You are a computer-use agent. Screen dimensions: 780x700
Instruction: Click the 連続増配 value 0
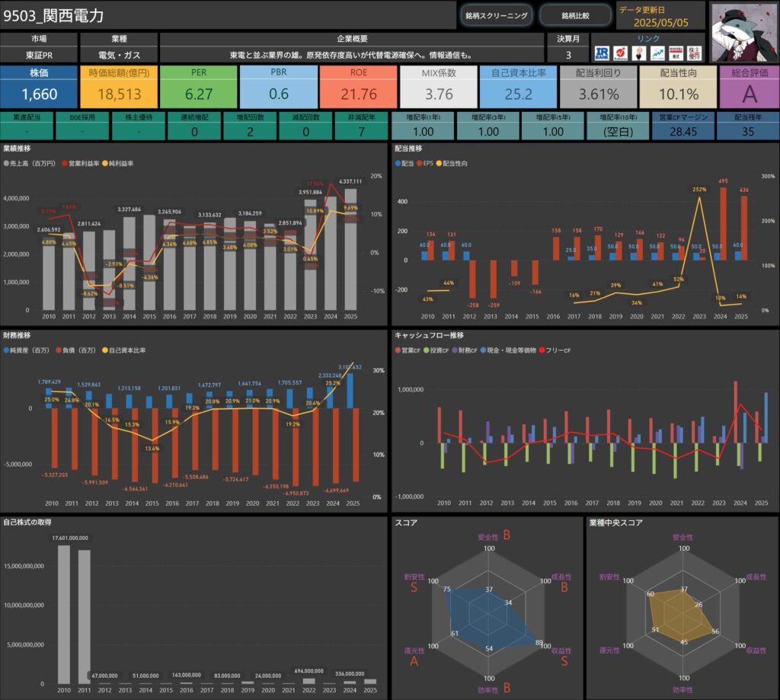coord(194,132)
